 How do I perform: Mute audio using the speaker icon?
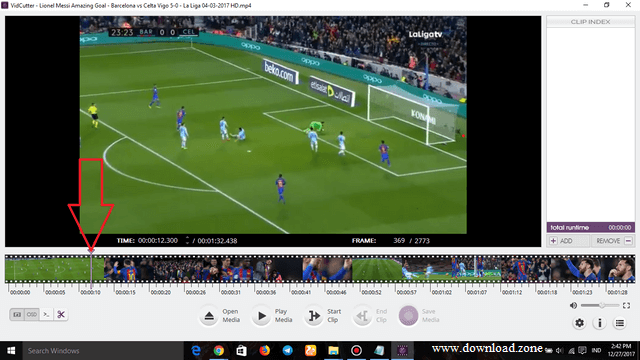coord(573,305)
